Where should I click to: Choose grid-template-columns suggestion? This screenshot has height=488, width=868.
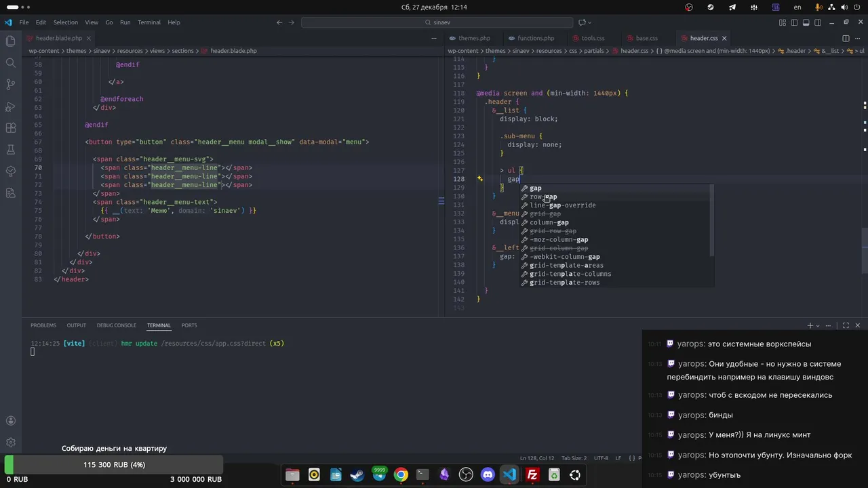point(616,274)
